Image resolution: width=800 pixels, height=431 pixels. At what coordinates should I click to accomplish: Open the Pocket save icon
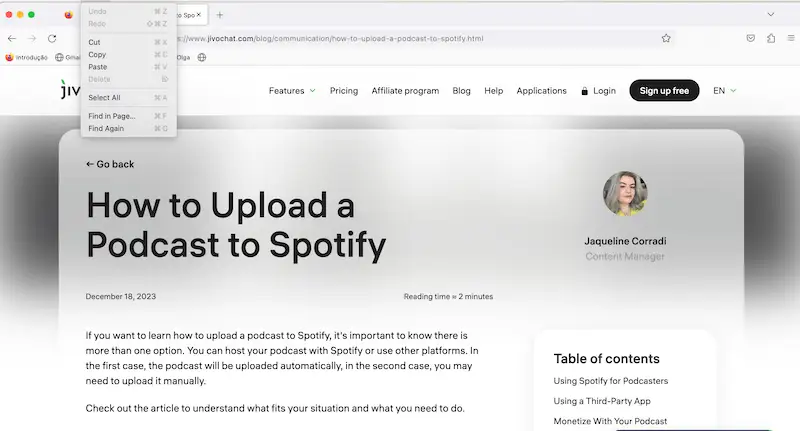pos(750,38)
